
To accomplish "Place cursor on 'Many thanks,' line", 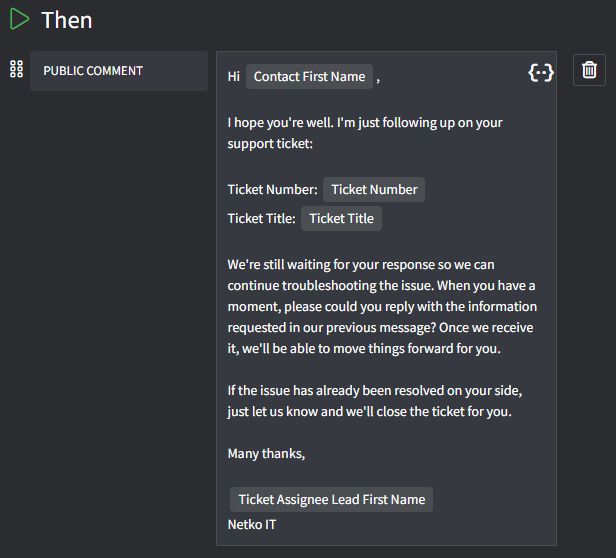I will pos(266,454).
